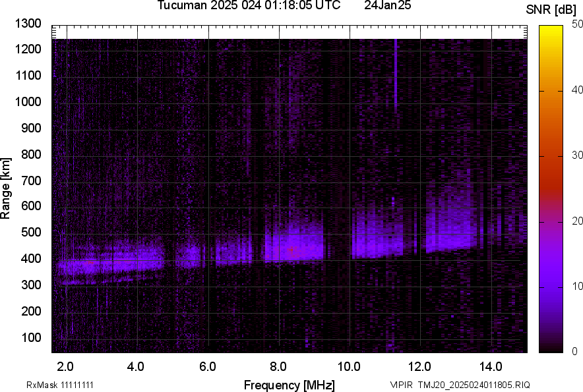This screenshot has height=392, width=583.
Task: Click the 'Frequency [MHz]' axis label
Action: (290, 385)
